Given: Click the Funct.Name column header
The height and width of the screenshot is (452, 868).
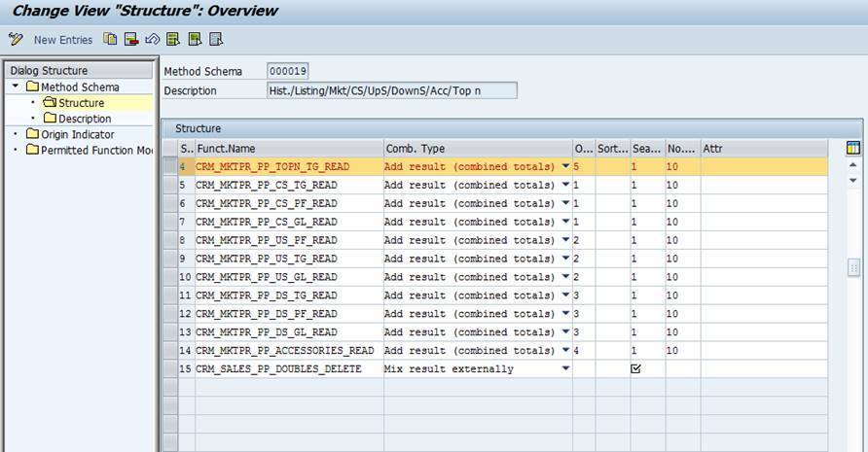Looking at the screenshot, I should pos(289,149).
